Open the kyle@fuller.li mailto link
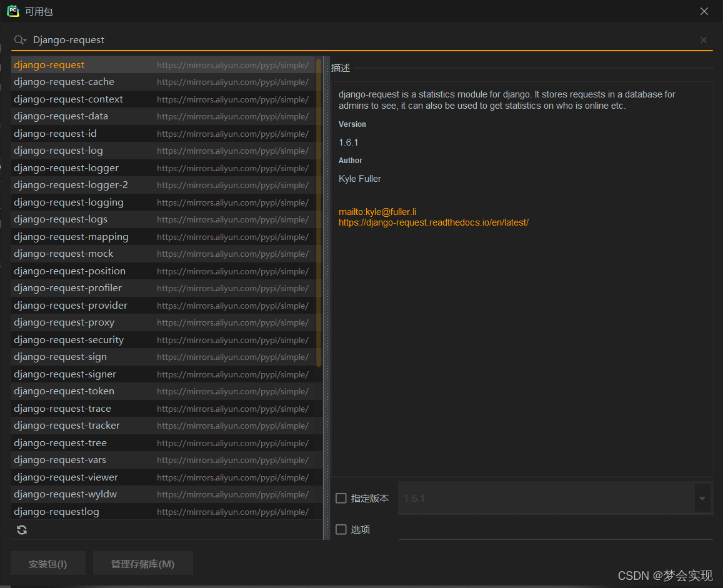 (x=377, y=212)
